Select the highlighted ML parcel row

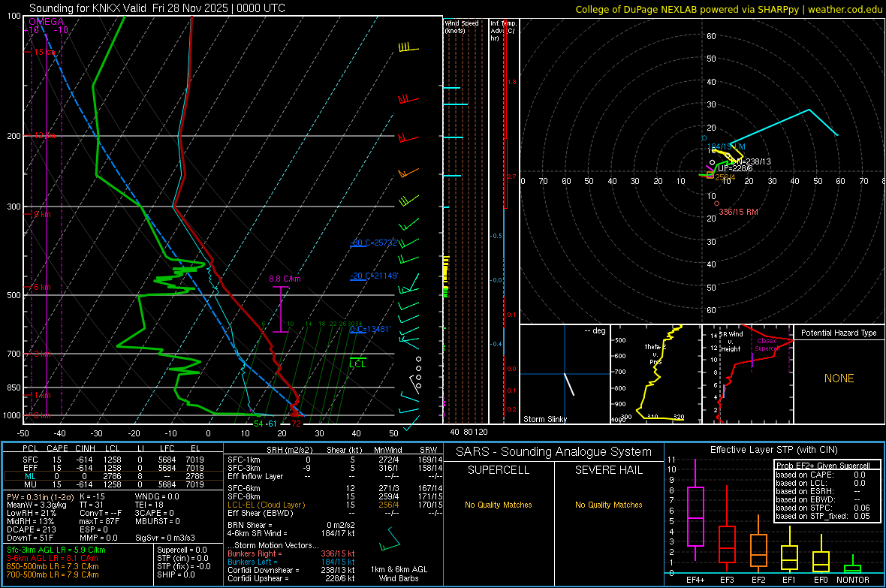pos(113,476)
